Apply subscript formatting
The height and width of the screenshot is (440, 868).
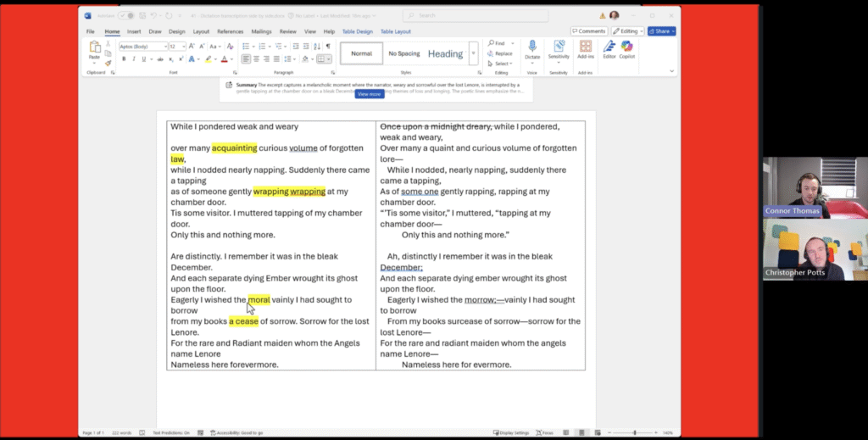(171, 59)
